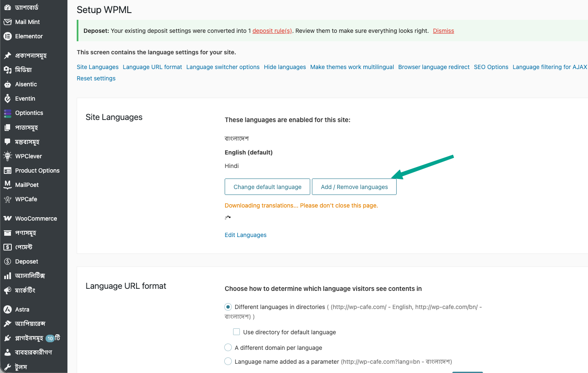Open the Astra menu label

coord(22,309)
